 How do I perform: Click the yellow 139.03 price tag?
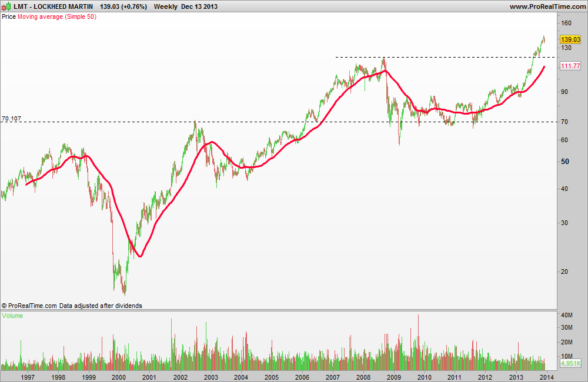570,39
